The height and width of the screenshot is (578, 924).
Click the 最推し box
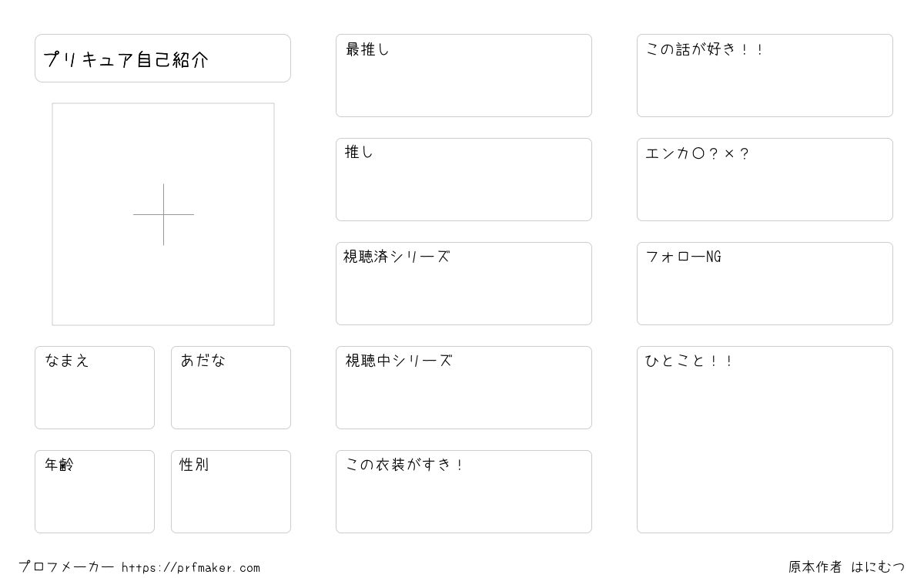point(464,76)
